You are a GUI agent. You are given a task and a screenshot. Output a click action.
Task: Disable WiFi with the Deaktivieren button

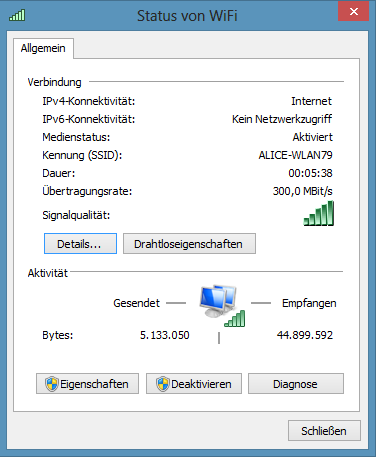(194, 384)
